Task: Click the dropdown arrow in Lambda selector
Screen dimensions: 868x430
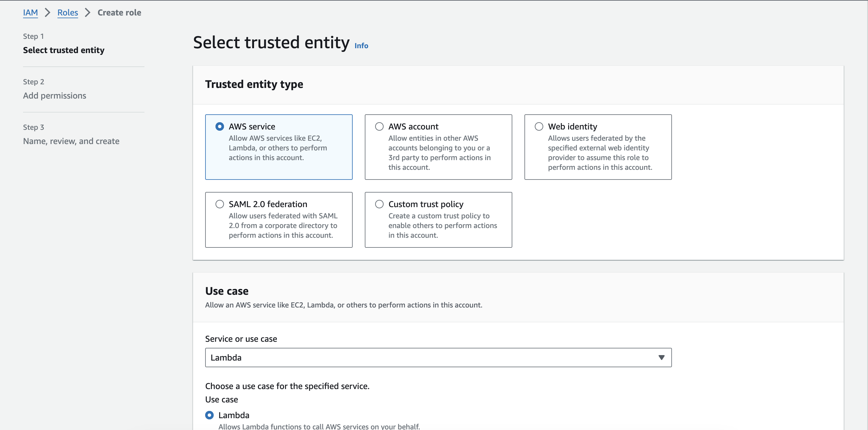Action: [661, 357]
